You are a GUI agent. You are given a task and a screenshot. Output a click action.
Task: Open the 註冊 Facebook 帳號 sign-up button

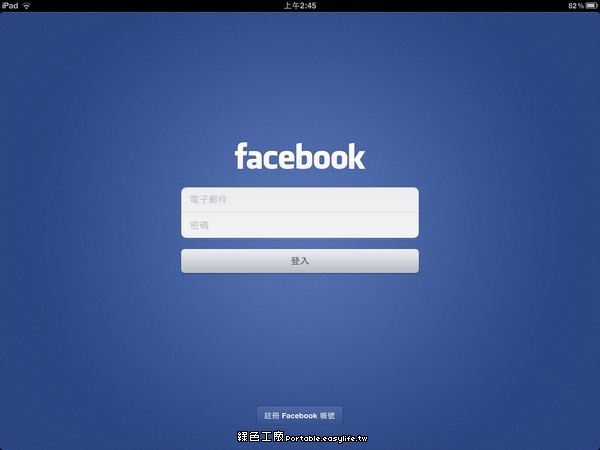[x=300, y=416]
